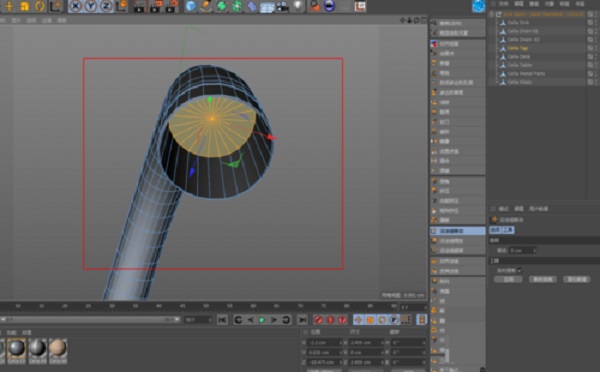Click the record active objects button
Image resolution: width=600 pixels, height=372 pixels.
tap(318, 320)
